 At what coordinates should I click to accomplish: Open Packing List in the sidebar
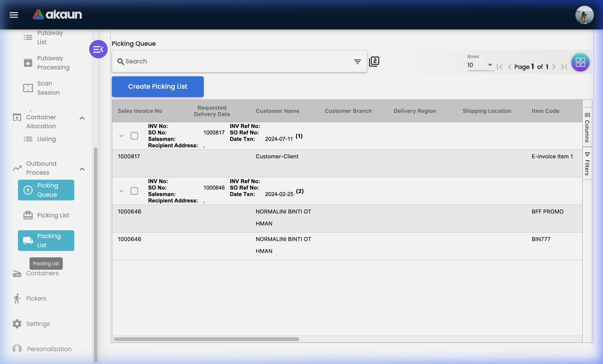(x=46, y=240)
